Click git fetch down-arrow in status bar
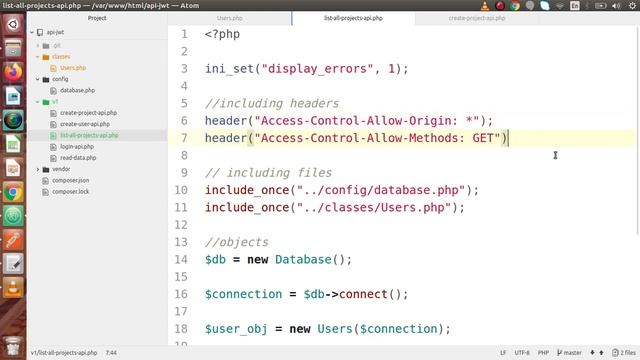Screen dimensions: 640x360 (592, 353)
